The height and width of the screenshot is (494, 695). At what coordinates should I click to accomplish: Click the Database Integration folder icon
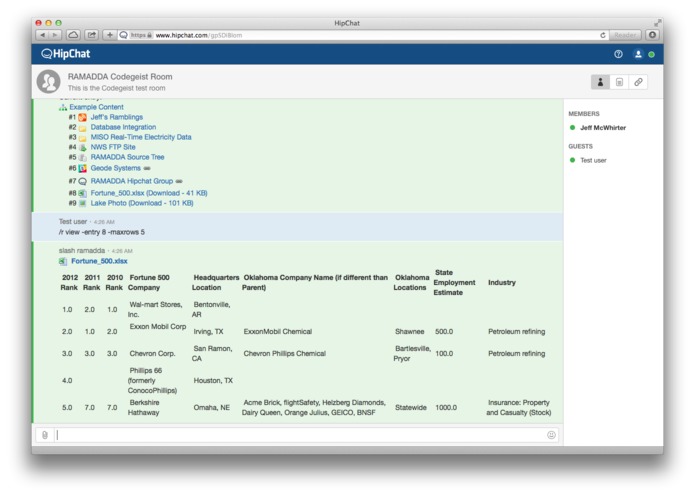point(82,128)
